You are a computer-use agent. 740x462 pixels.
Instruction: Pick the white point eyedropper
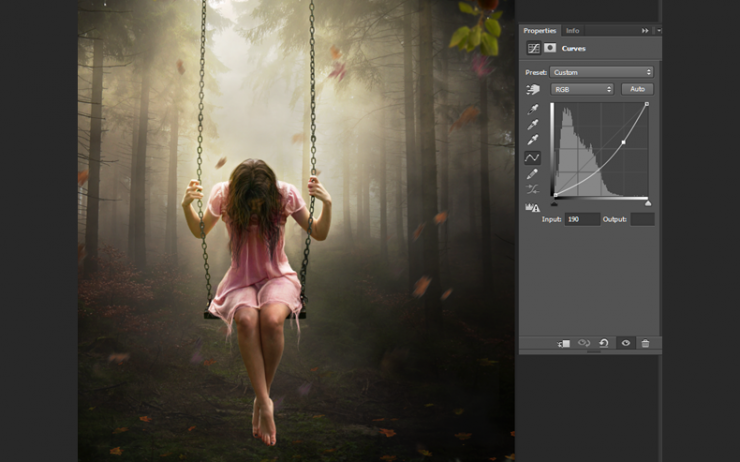point(533,139)
